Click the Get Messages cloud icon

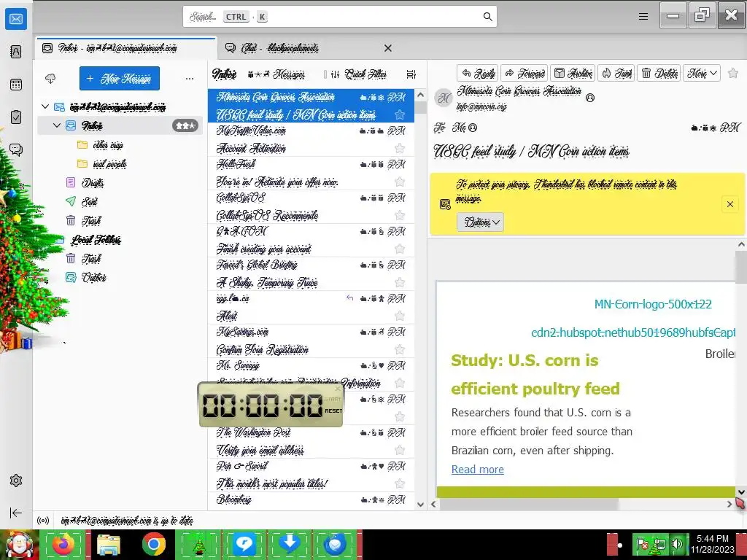pos(50,78)
